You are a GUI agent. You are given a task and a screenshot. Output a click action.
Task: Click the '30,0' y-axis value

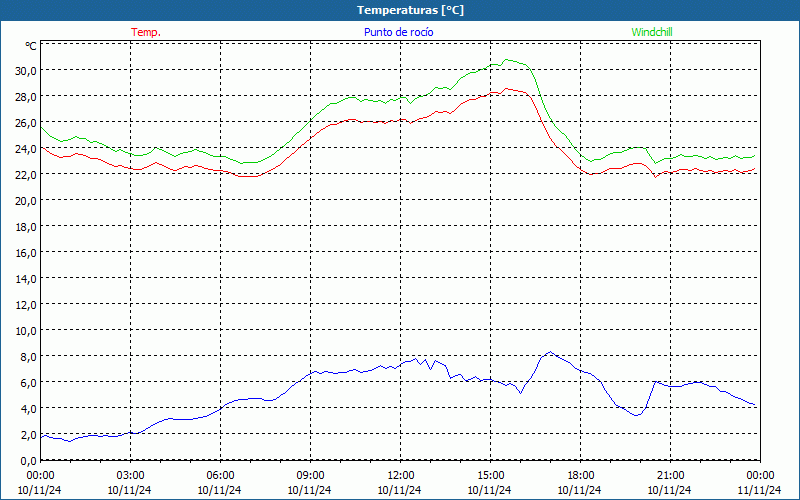[x=26, y=70]
